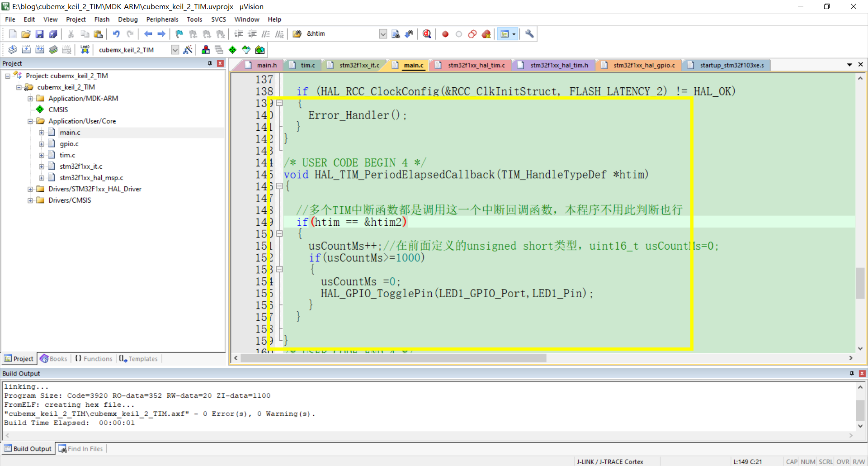The height and width of the screenshot is (466, 868).
Task: Switch to the Templates panel tab
Action: [x=138, y=359]
